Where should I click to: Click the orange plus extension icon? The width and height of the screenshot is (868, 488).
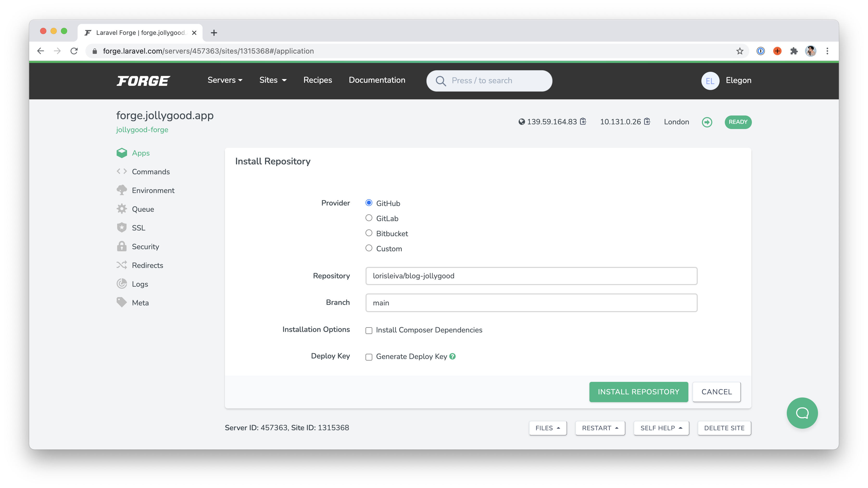coord(777,51)
